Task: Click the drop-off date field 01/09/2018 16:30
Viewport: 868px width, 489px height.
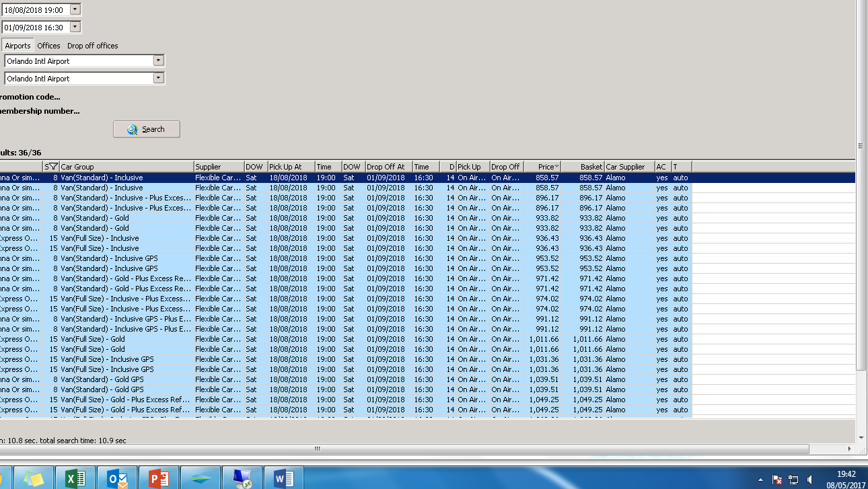Action: (36, 27)
